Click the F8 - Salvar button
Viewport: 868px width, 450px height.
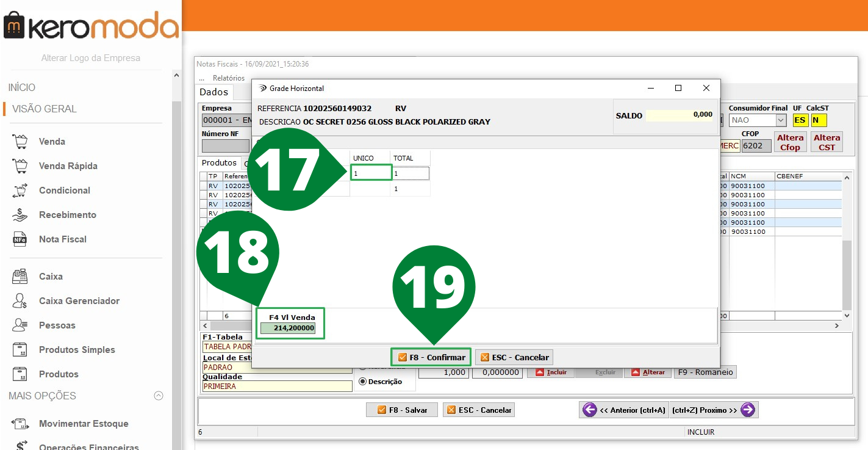click(x=402, y=410)
